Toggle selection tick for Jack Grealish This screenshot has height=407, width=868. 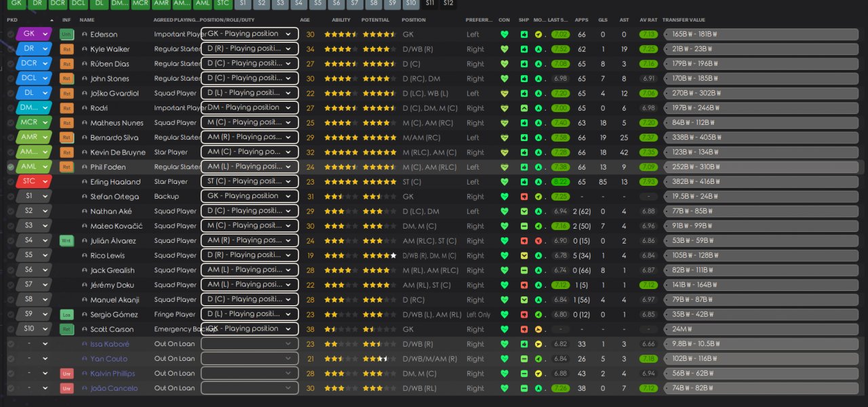tap(10, 270)
